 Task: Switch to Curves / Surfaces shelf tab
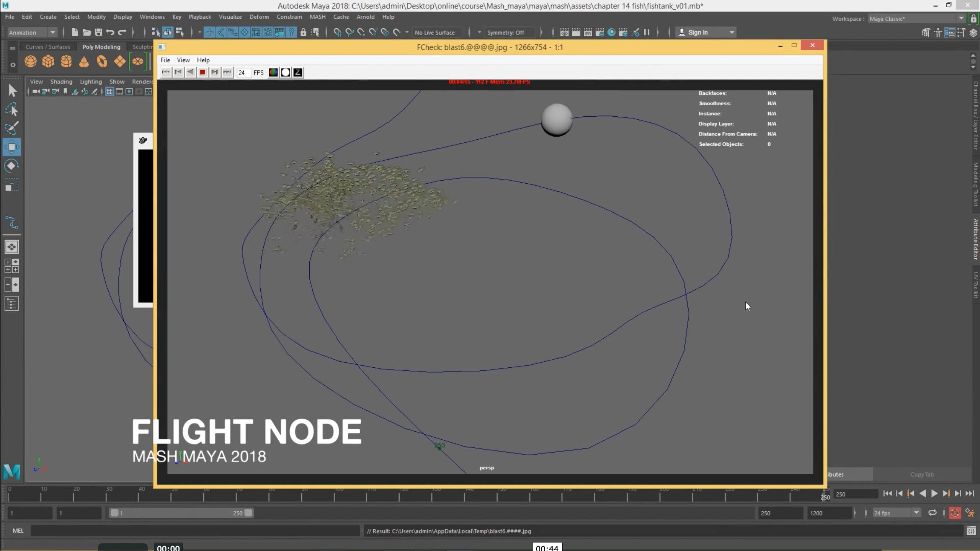click(48, 47)
